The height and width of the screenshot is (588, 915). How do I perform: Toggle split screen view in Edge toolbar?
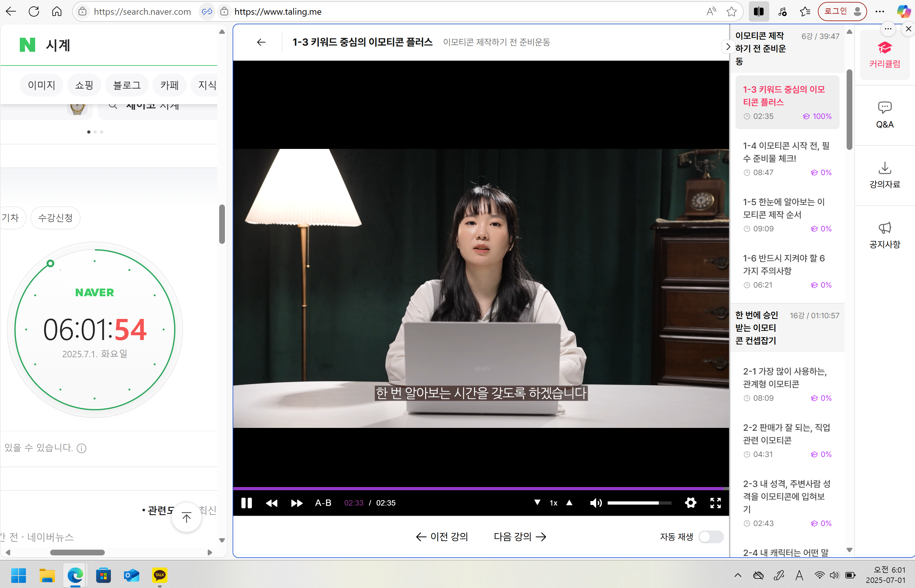click(x=758, y=12)
